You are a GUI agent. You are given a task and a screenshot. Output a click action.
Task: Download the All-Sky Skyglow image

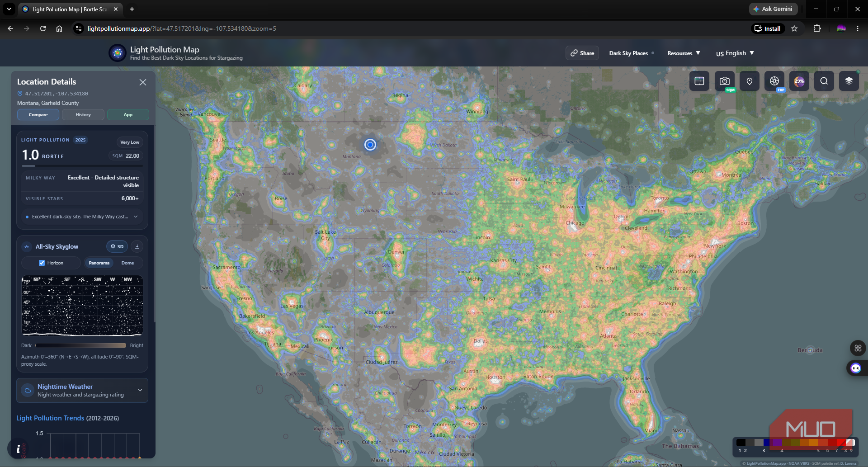[137, 246]
